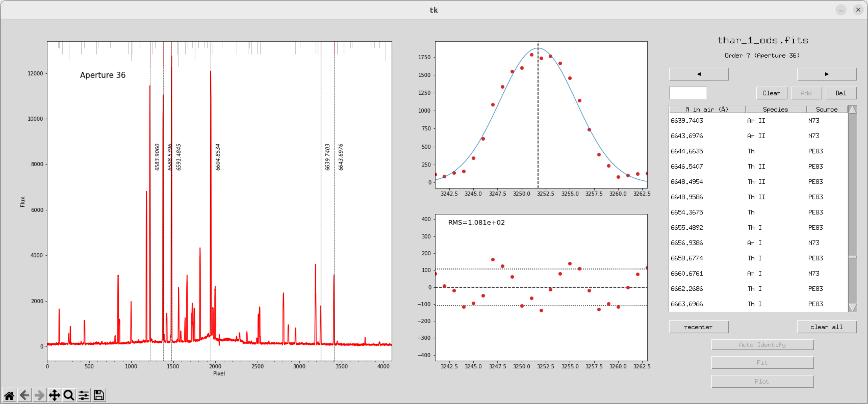Open the Configure subplots sliders icon
This screenshot has height=404, width=868.
pos(84,395)
